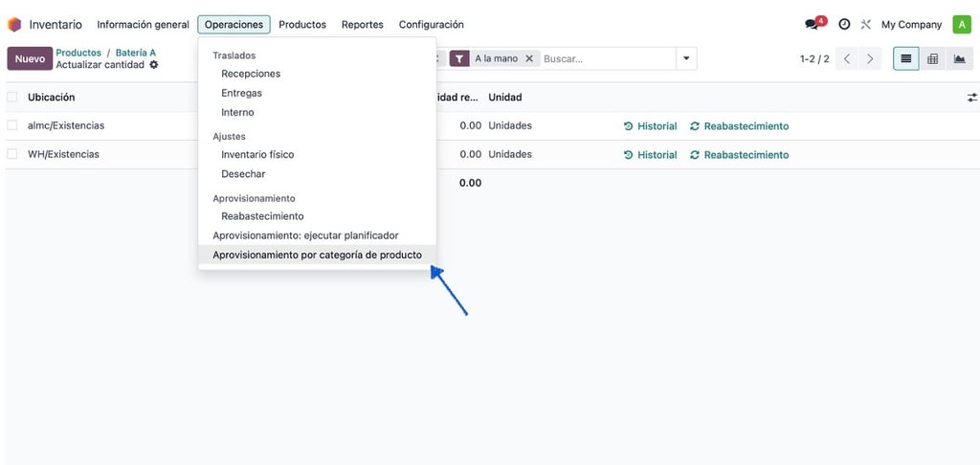Open Configuración menu

pos(432,24)
